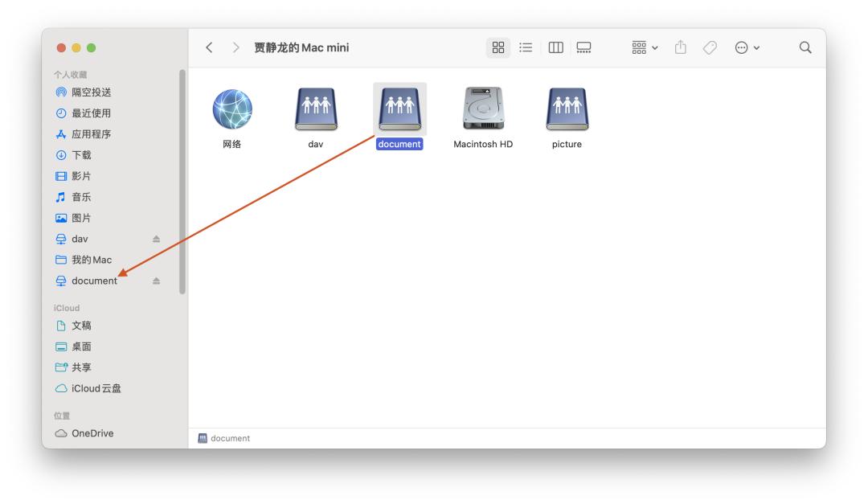The height and width of the screenshot is (504, 868).
Task: Click the back navigation button
Action: [210, 47]
